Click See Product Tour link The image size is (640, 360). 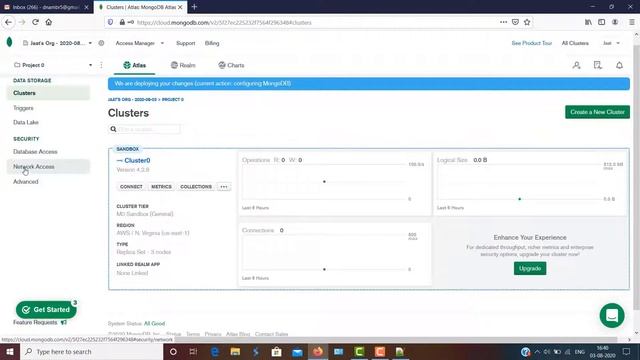531,43
